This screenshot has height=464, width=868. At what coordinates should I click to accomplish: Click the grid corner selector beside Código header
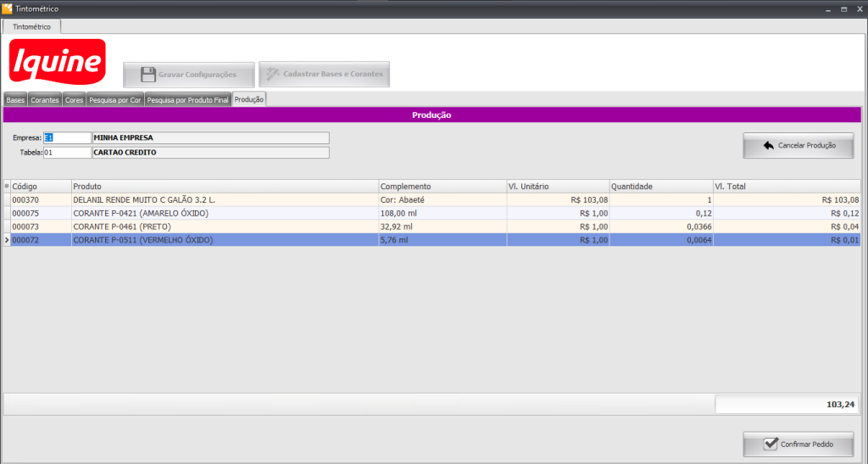[7, 186]
